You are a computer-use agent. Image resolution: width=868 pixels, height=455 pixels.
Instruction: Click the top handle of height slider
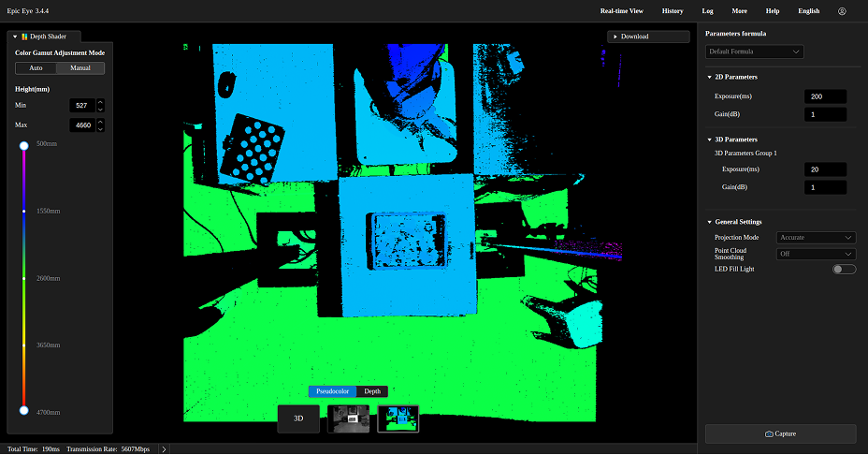click(24, 145)
